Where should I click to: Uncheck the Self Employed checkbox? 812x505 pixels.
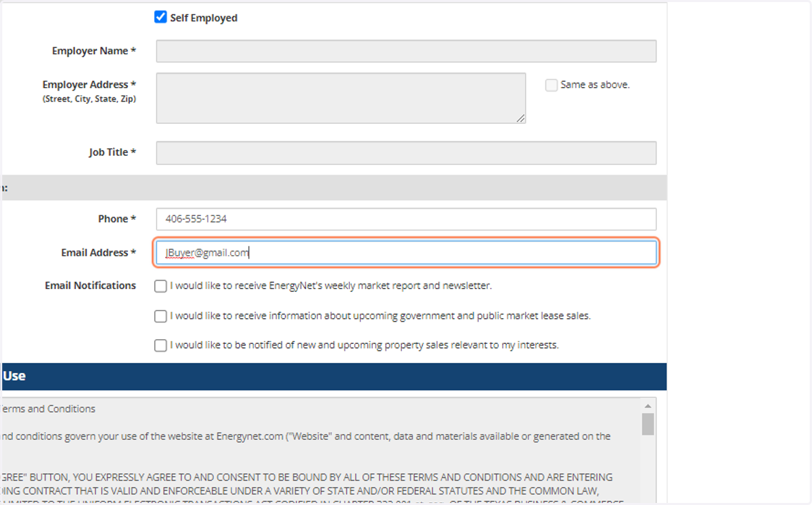[x=160, y=18]
